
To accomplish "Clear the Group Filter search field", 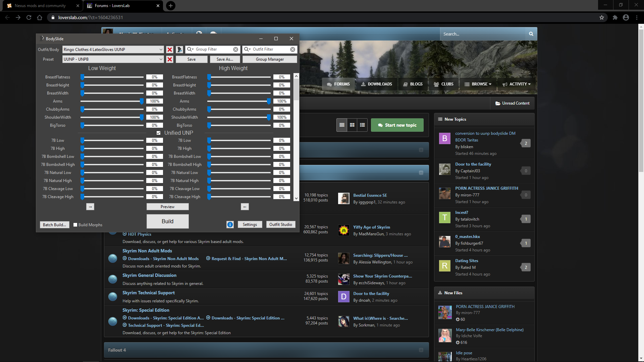I will (235, 50).
